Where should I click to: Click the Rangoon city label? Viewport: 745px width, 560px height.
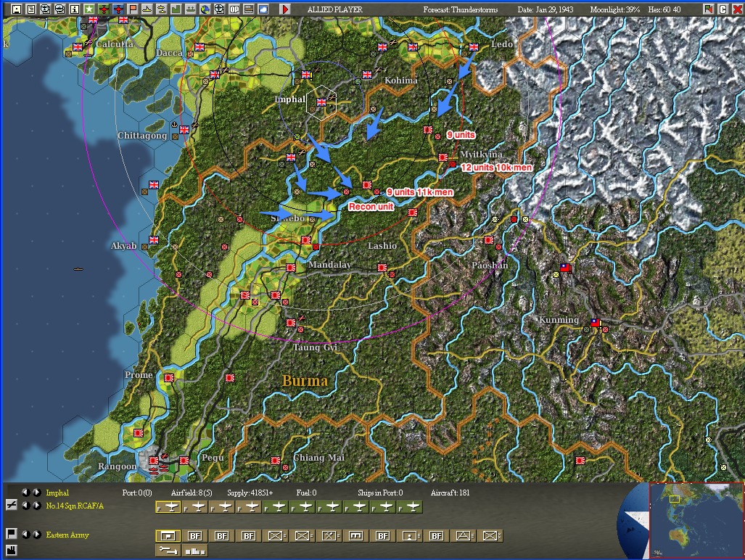click(117, 466)
